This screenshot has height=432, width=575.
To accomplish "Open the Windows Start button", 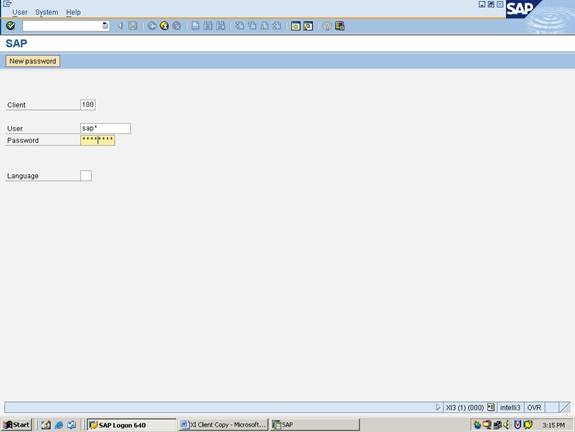I will click(x=17, y=425).
